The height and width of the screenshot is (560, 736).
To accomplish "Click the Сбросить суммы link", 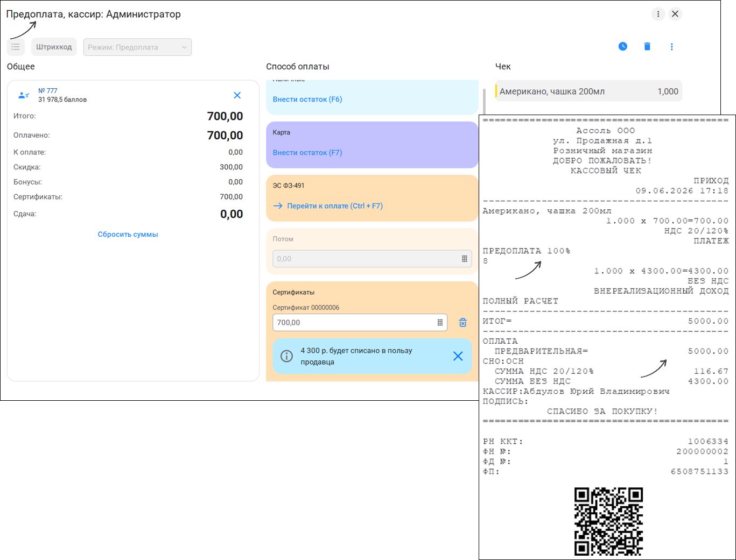I will [x=128, y=235].
